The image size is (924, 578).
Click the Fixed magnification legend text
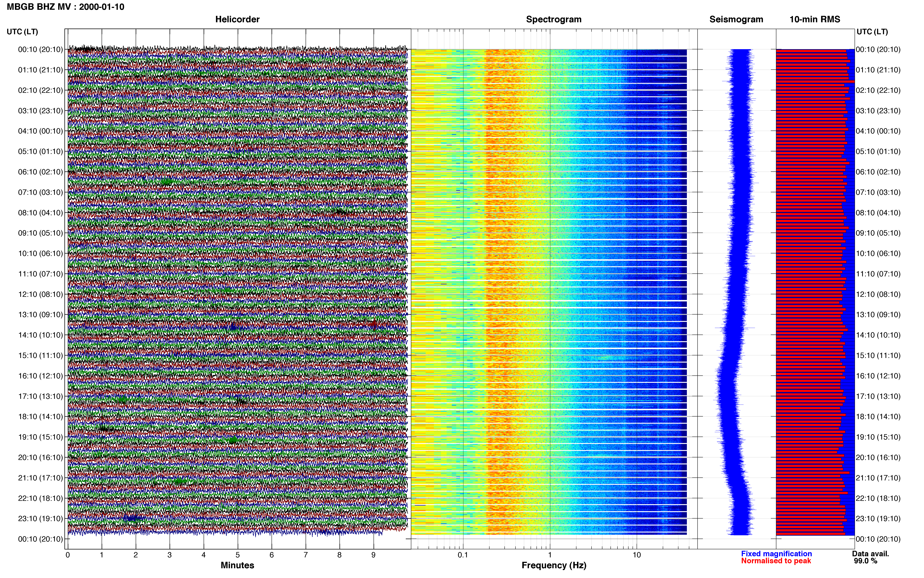[777, 554]
